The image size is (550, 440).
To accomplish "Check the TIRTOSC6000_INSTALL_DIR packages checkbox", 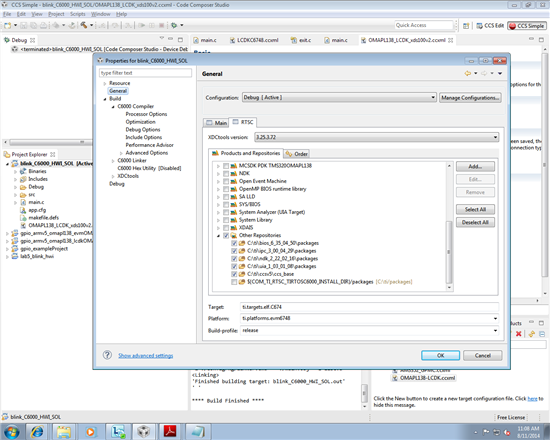I will [x=234, y=281].
